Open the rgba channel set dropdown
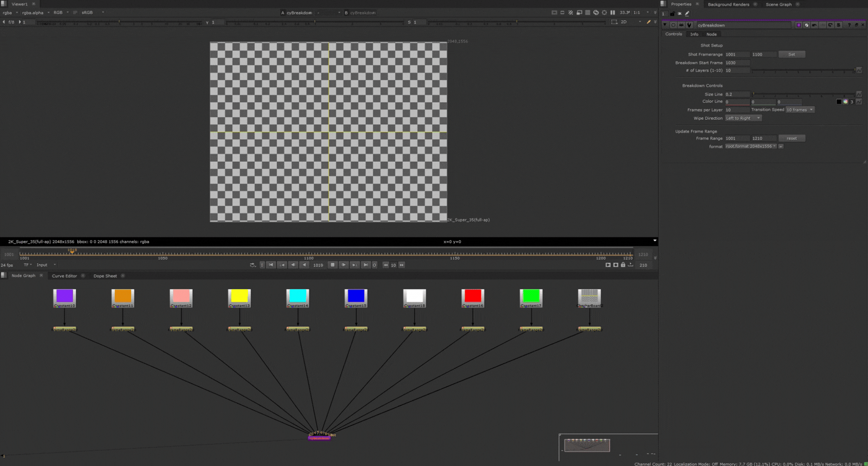The image size is (868, 466). [10, 12]
